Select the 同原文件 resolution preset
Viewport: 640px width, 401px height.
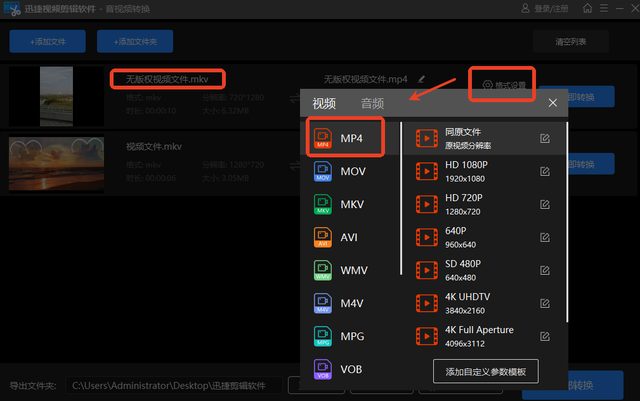[484, 138]
